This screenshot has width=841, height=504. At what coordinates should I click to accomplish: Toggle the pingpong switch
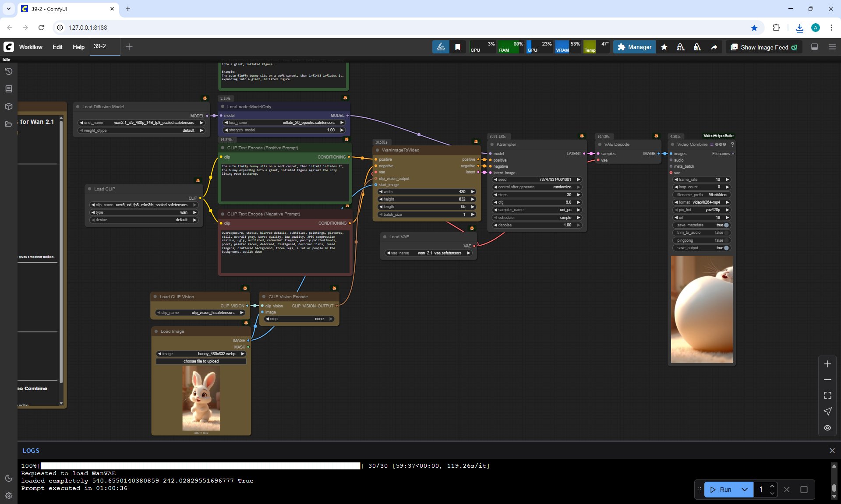pyautogui.click(x=726, y=240)
